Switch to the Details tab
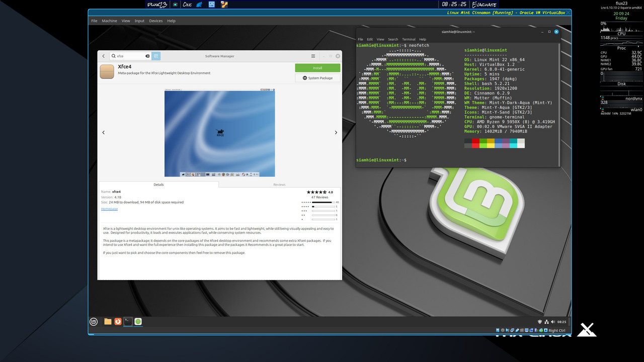The image size is (644, 362). click(x=158, y=185)
